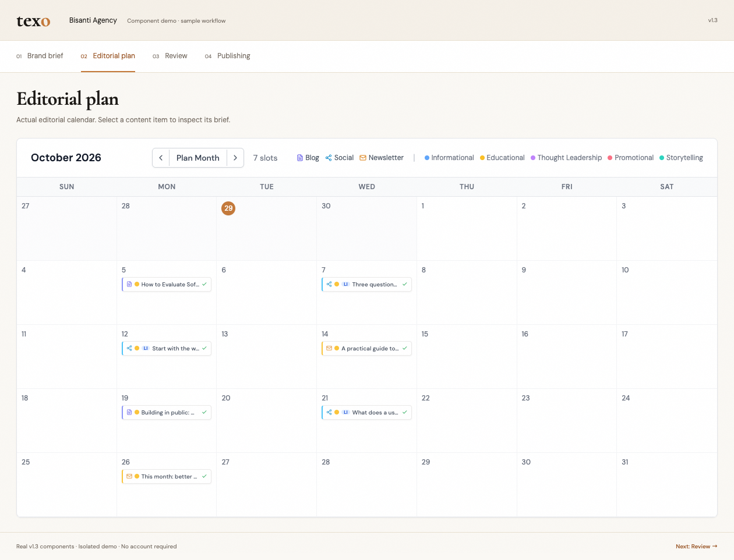Click the Blog legend label
734x560 pixels.
[x=312, y=158]
